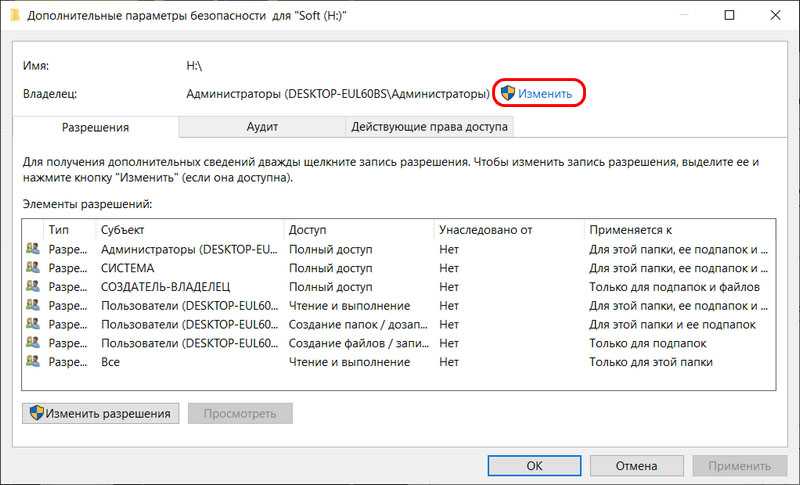This screenshot has width=800, height=485.
Task: Click the folder icon in the title bar
Action: point(11,15)
